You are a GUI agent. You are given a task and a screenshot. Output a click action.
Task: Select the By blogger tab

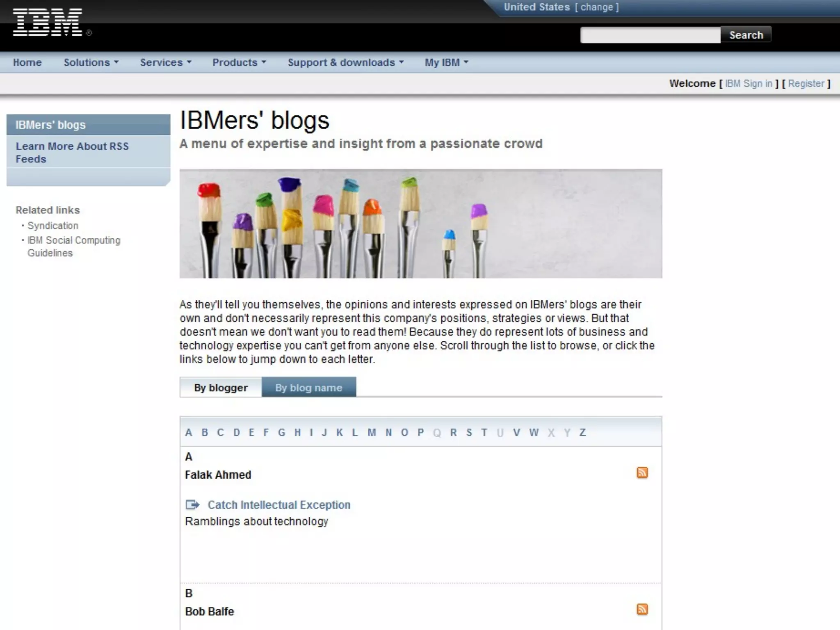[221, 388]
